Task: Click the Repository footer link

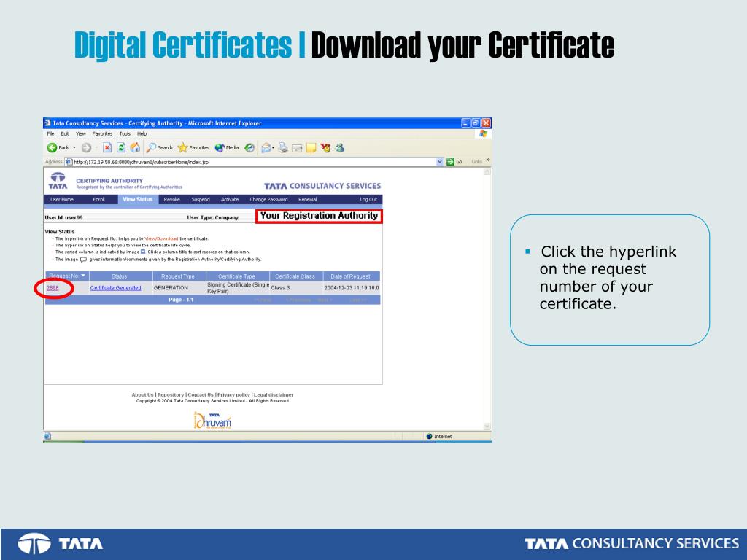Action: (x=171, y=394)
